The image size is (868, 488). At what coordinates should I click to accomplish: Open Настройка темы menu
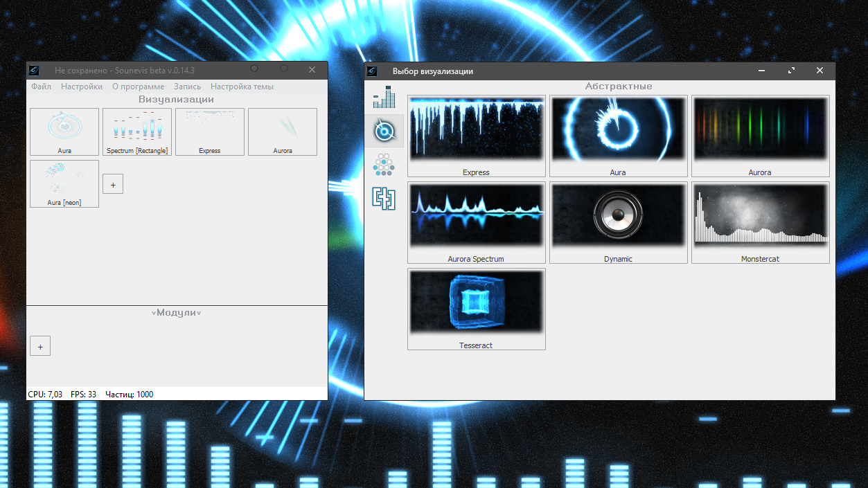(242, 87)
